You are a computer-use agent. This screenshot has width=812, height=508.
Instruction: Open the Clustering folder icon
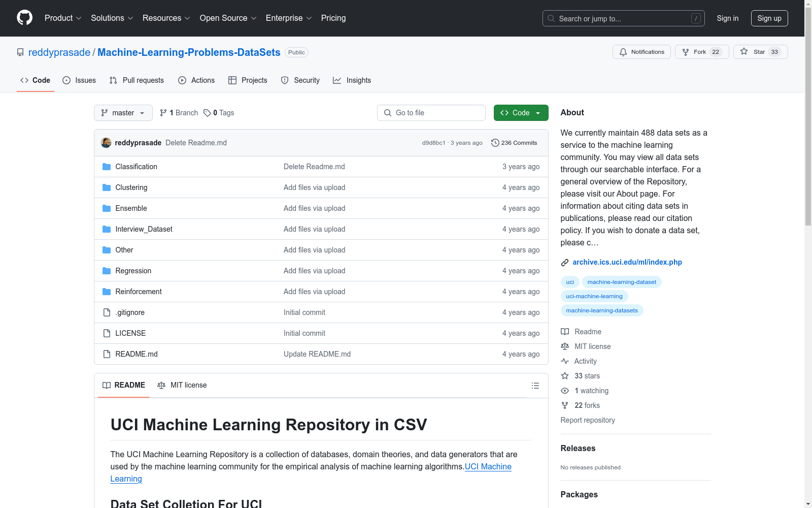107,187
